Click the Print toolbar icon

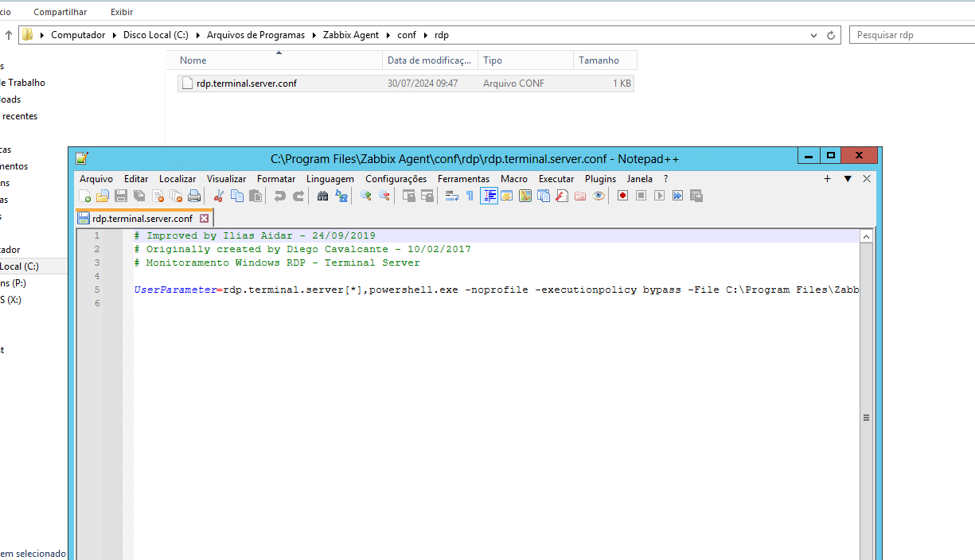pyautogui.click(x=194, y=196)
